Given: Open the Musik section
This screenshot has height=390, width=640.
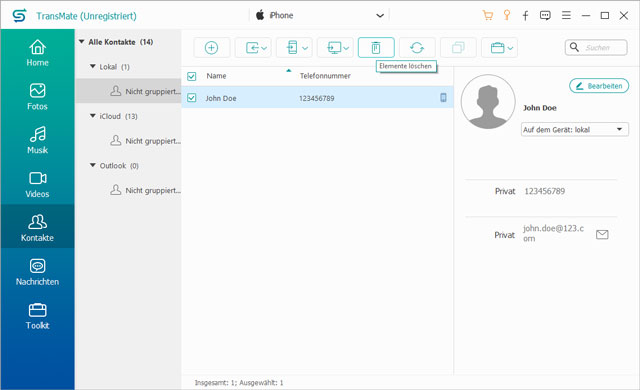Looking at the screenshot, I should click(x=37, y=140).
